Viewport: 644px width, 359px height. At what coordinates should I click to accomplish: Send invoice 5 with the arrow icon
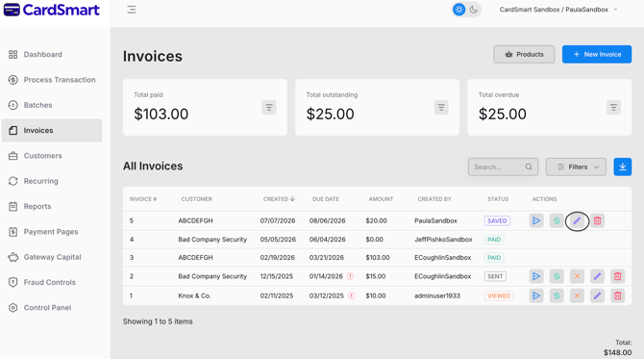coord(536,220)
